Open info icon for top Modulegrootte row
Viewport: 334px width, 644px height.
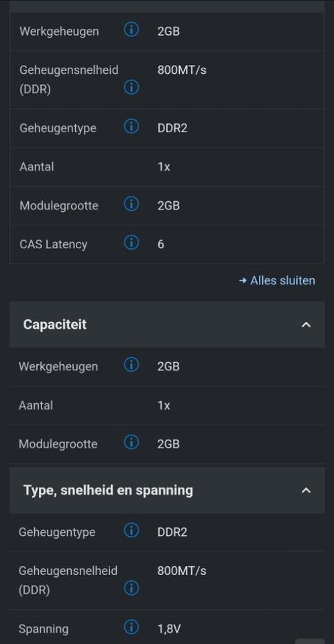(131, 204)
